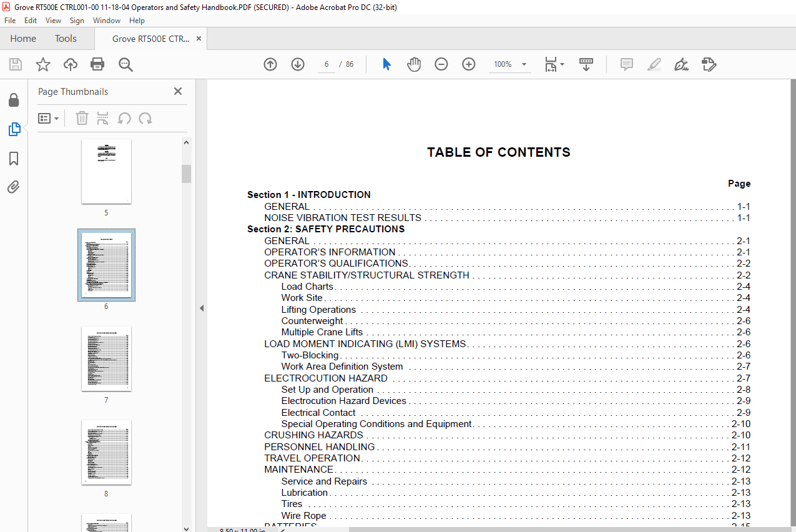Zoom out with the minus icon

point(441,64)
